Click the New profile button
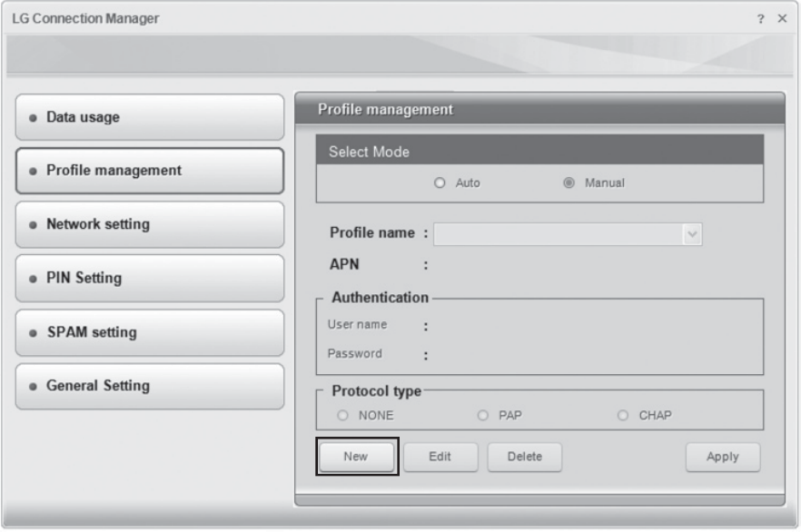 coord(357,457)
